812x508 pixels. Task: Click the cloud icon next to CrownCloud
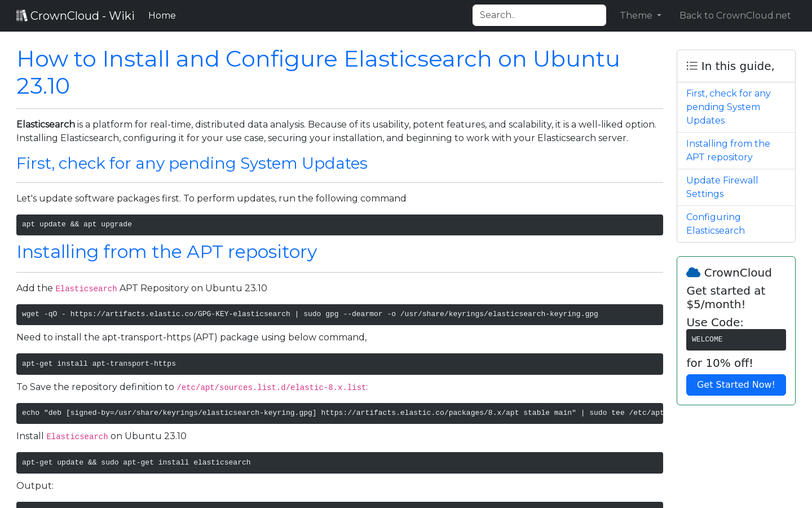(693, 271)
